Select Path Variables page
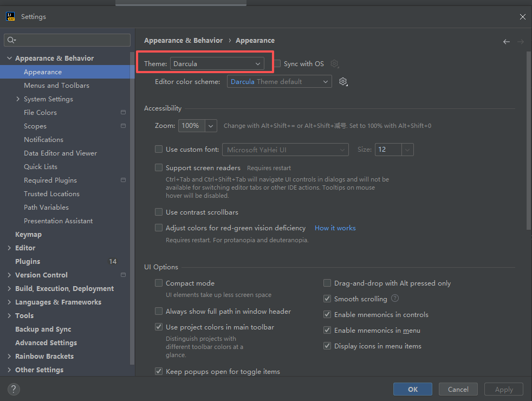Image resolution: width=532 pixels, height=401 pixels. (46, 208)
